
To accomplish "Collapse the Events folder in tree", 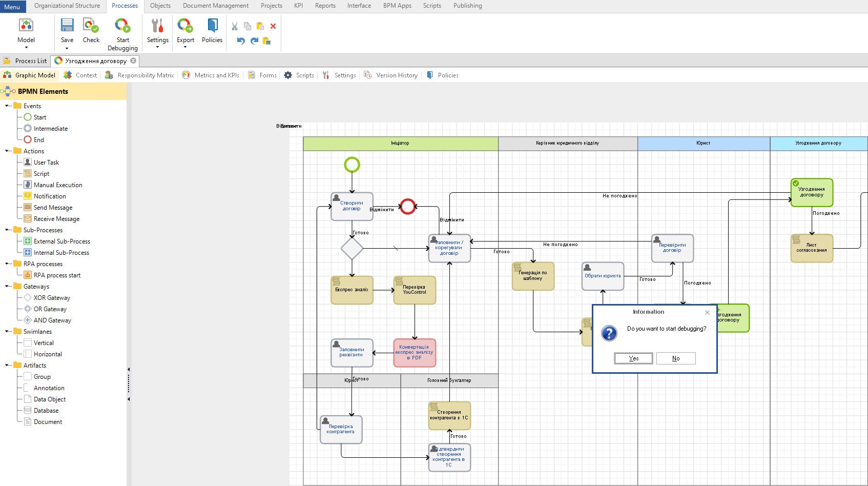I will (x=7, y=106).
